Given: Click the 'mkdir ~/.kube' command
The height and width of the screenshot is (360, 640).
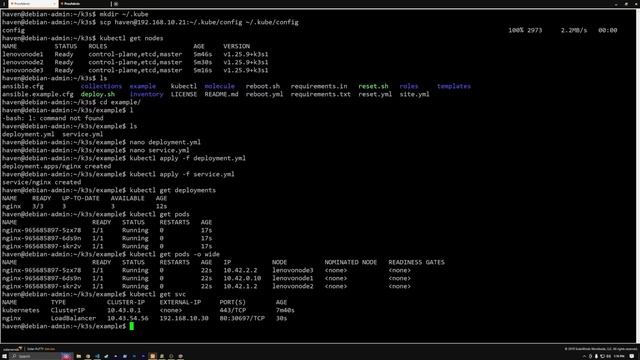Looking at the screenshot, I should [x=124, y=14].
